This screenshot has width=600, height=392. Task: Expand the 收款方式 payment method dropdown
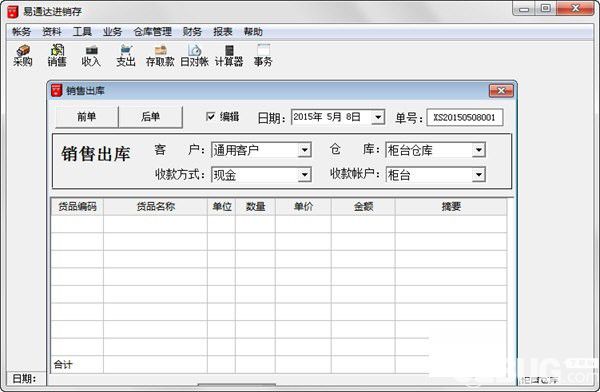(x=305, y=175)
